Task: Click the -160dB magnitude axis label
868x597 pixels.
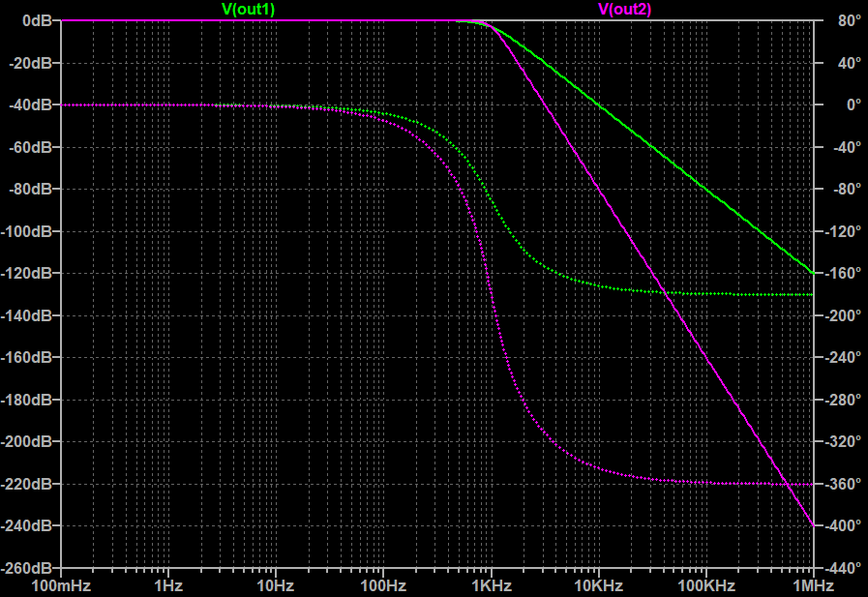Action: [x=26, y=357]
